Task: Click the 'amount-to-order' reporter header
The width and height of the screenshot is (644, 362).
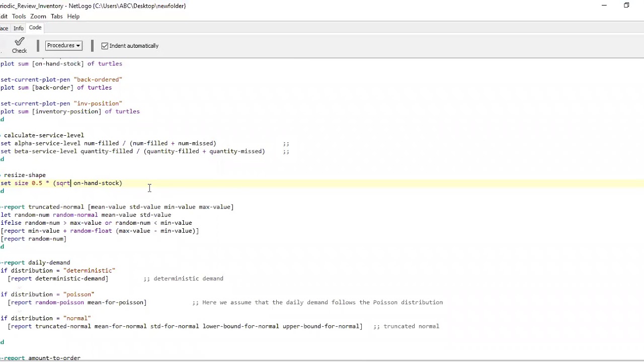Action: tap(40, 358)
